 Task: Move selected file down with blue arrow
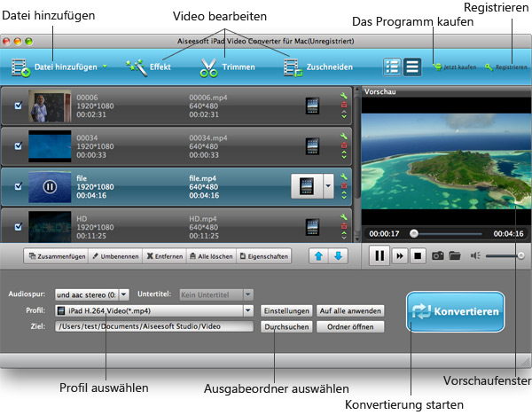click(338, 256)
